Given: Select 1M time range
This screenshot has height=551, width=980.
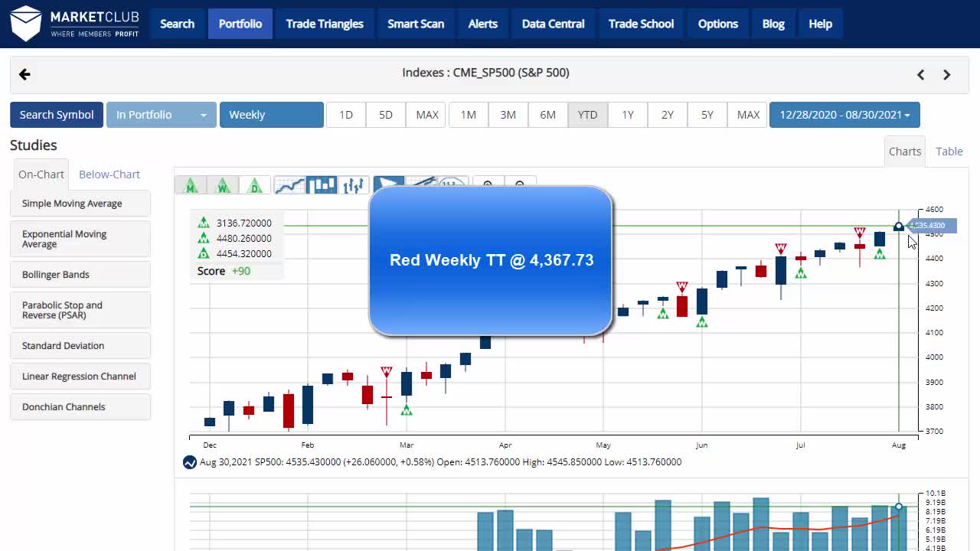Looking at the screenshot, I should [x=469, y=115].
